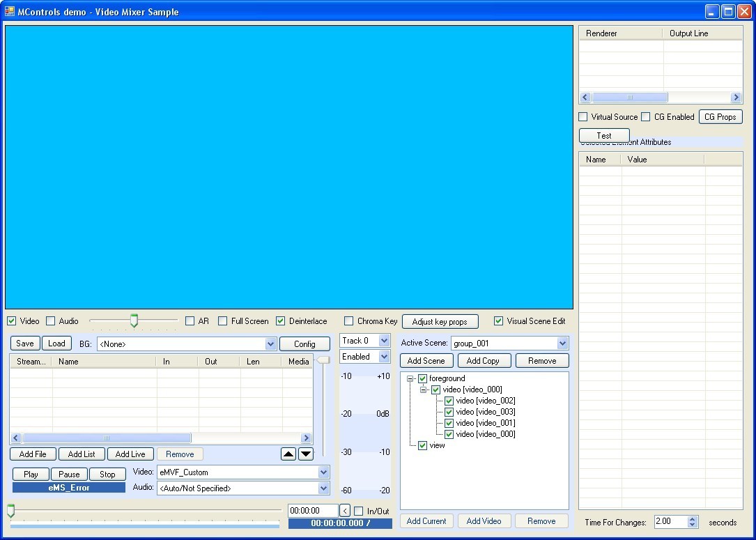Image resolution: width=756 pixels, height=540 pixels.
Task: Uncheck video [video_002] in the scene tree
Action: 449,401
